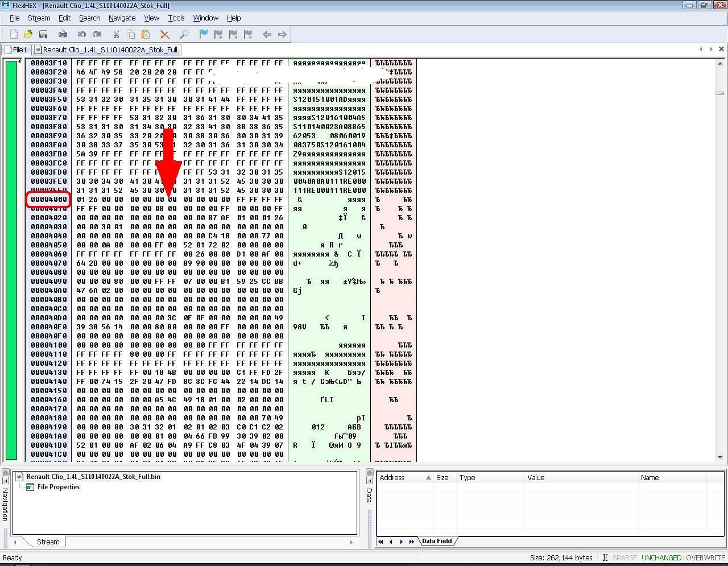Close document with tab strip X button

[721, 49]
